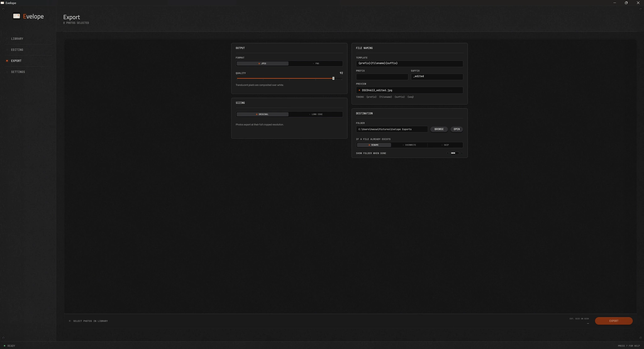Insert the {prefix} token

pos(371,97)
